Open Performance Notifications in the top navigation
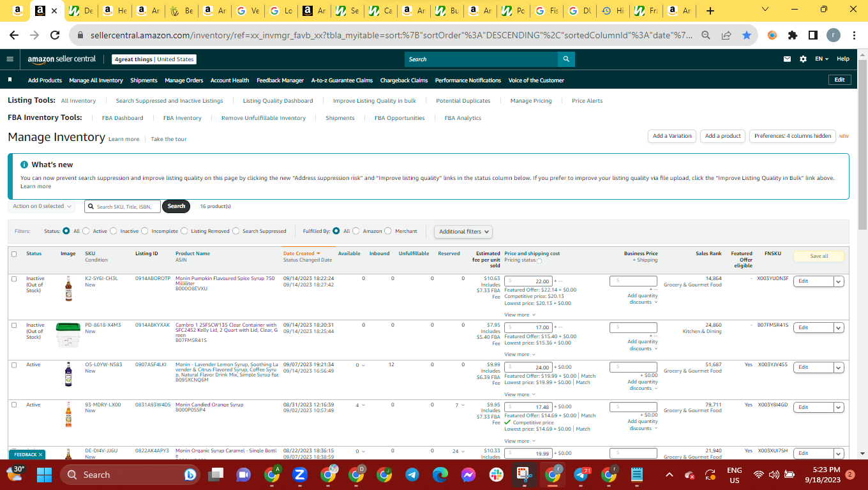868x490 pixels. point(468,80)
